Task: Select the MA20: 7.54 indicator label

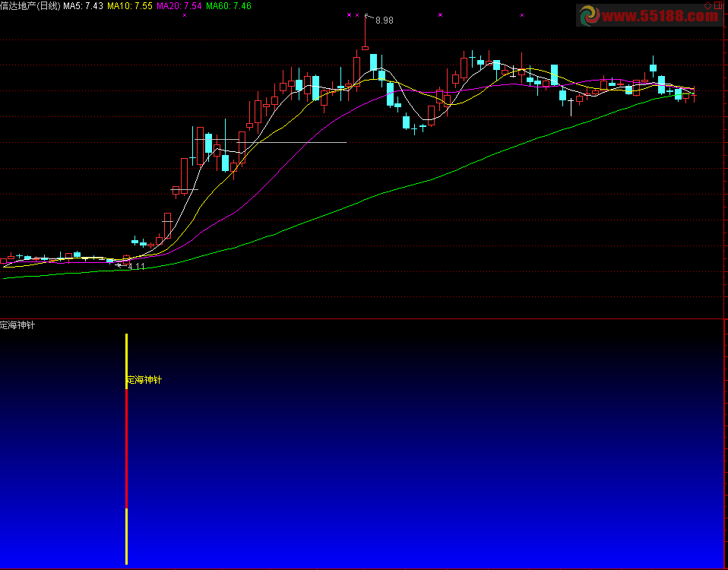Action: coord(179,6)
